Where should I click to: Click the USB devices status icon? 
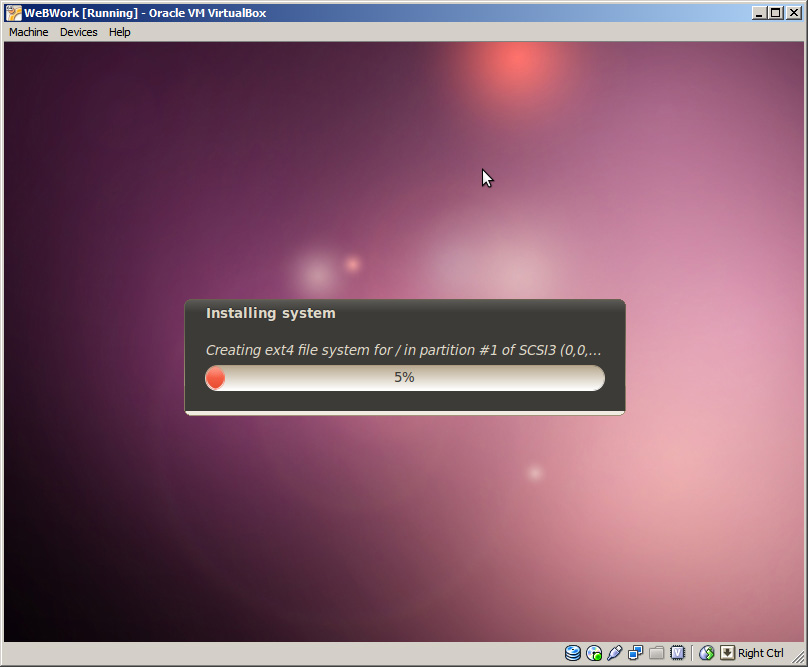tap(614, 653)
